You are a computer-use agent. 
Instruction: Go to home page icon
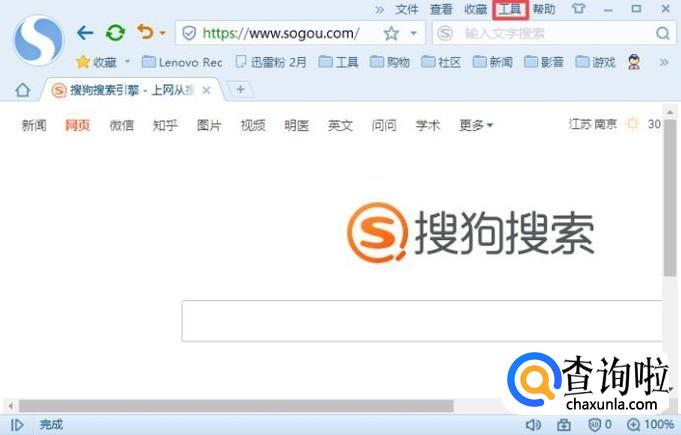pos(23,90)
